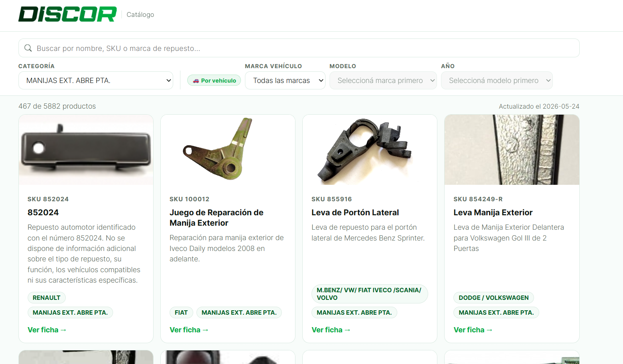Click Ver ficha for SKU 854249-R
The image size is (623, 364).
point(473,330)
